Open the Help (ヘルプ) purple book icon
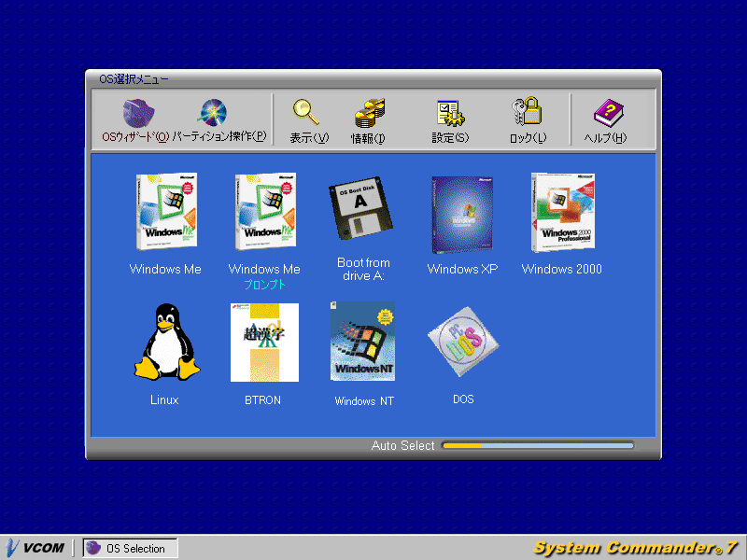Image resolution: width=747 pixels, height=560 pixels. point(609,113)
